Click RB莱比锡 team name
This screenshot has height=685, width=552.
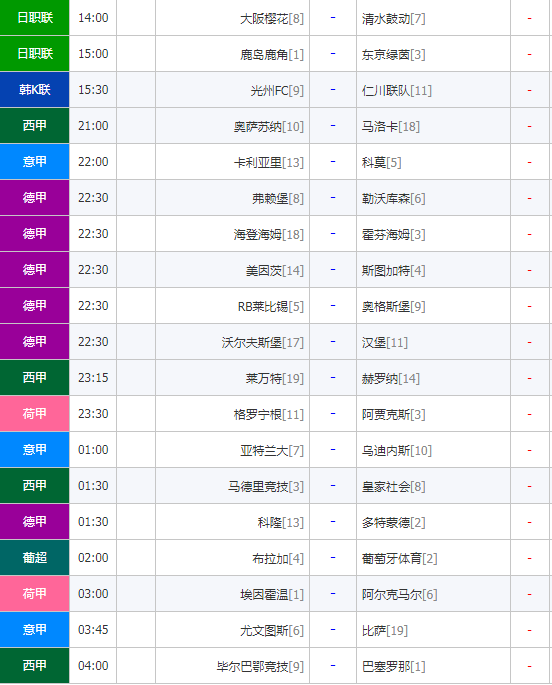tap(263, 307)
